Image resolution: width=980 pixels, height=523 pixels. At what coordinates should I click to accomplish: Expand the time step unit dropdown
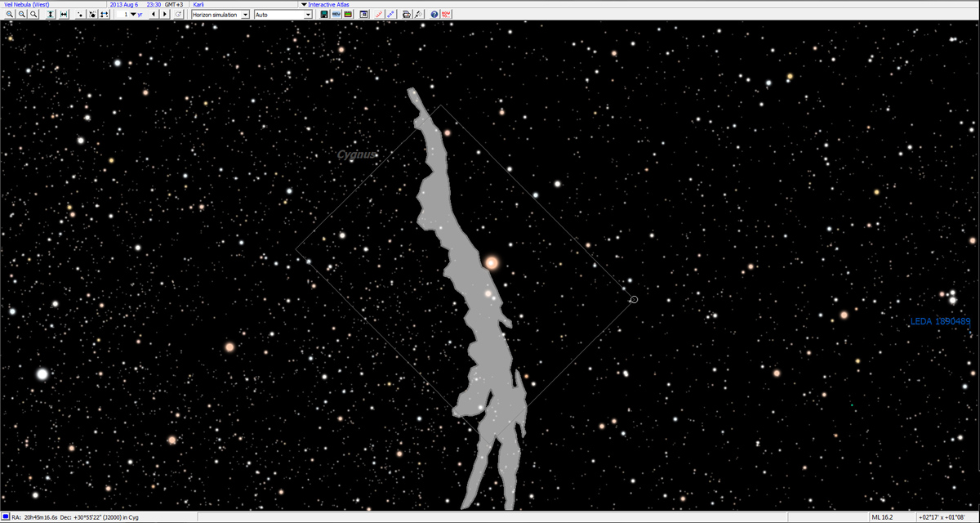tap(132, 15)
